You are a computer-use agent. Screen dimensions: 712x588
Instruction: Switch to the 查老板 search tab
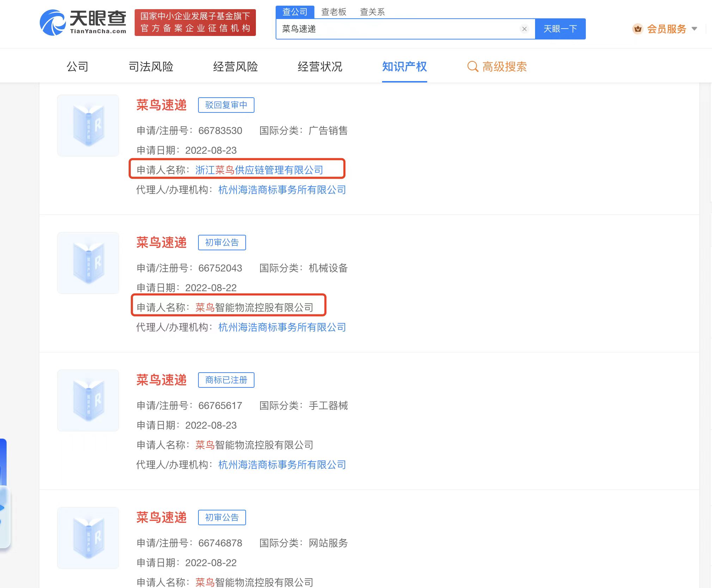[x=333, y=12]
